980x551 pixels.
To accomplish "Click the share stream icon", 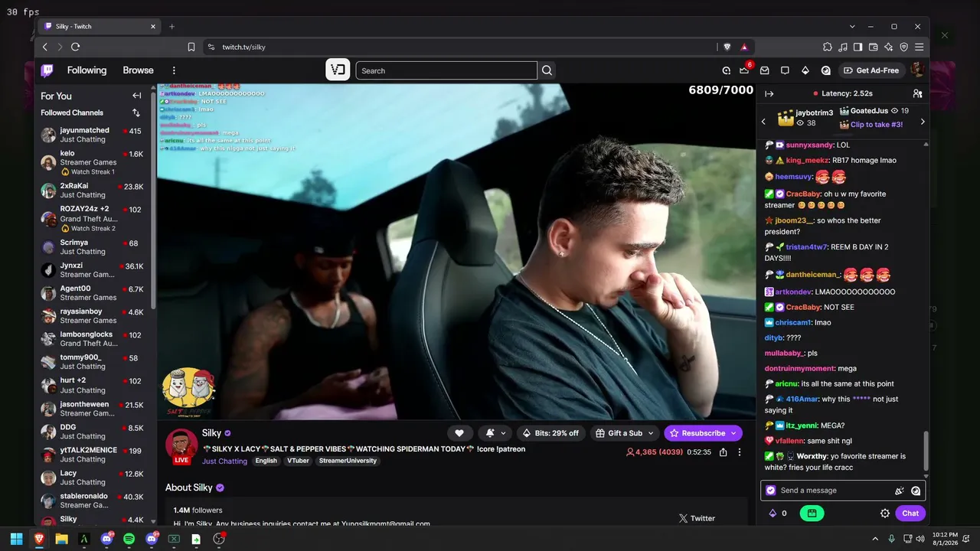I will [723, 452].
